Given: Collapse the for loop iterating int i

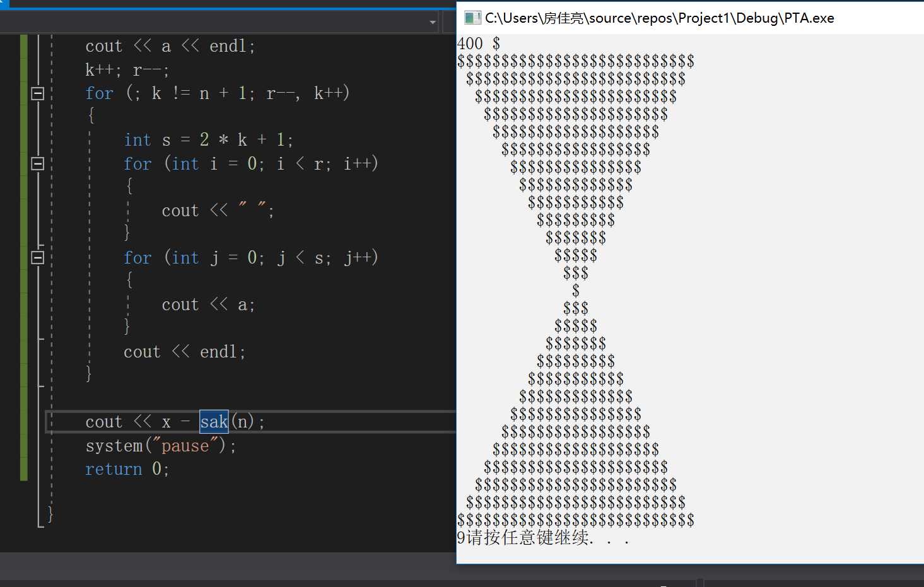Looking at the screenshot, I should pos(38,164).
